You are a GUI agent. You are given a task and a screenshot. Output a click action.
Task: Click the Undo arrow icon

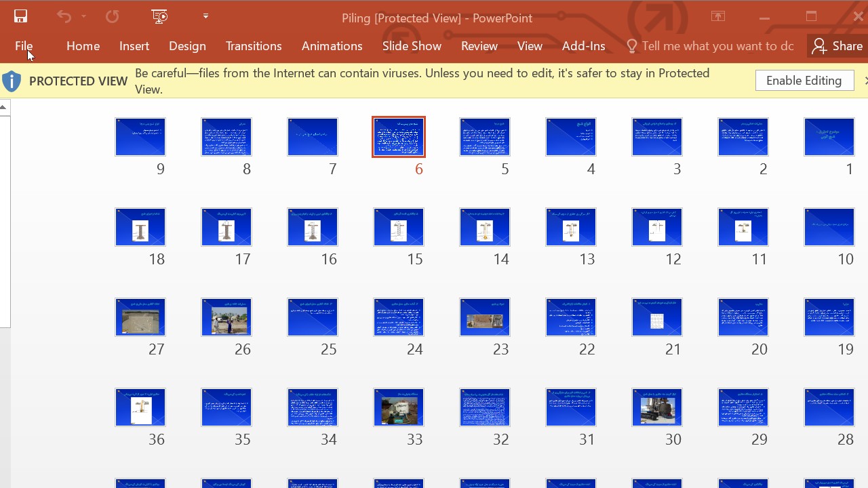click(64, 17)
